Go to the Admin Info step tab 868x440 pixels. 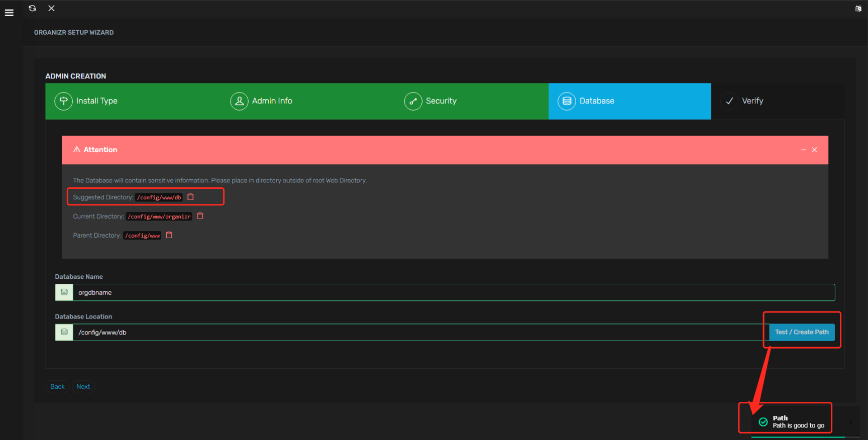point(308,101)
